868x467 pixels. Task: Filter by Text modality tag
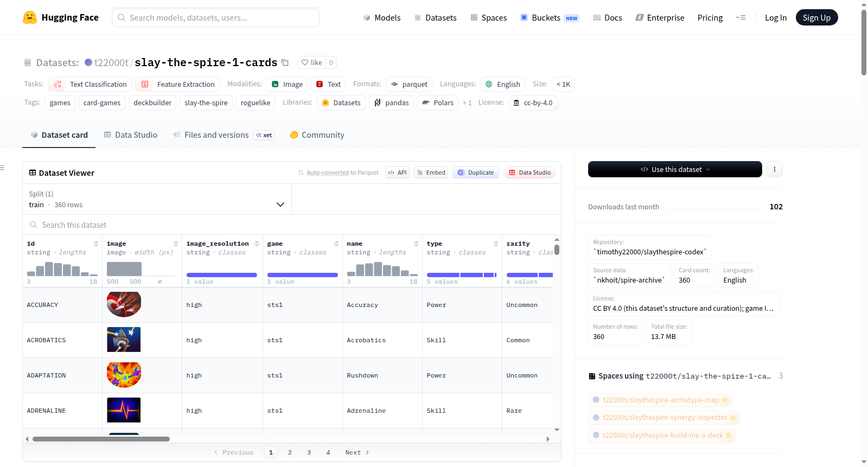point(328,84)
